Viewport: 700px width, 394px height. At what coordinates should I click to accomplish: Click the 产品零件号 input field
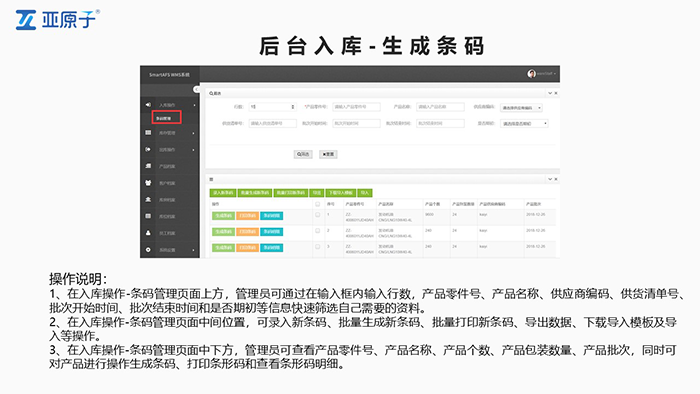point(356,107)
